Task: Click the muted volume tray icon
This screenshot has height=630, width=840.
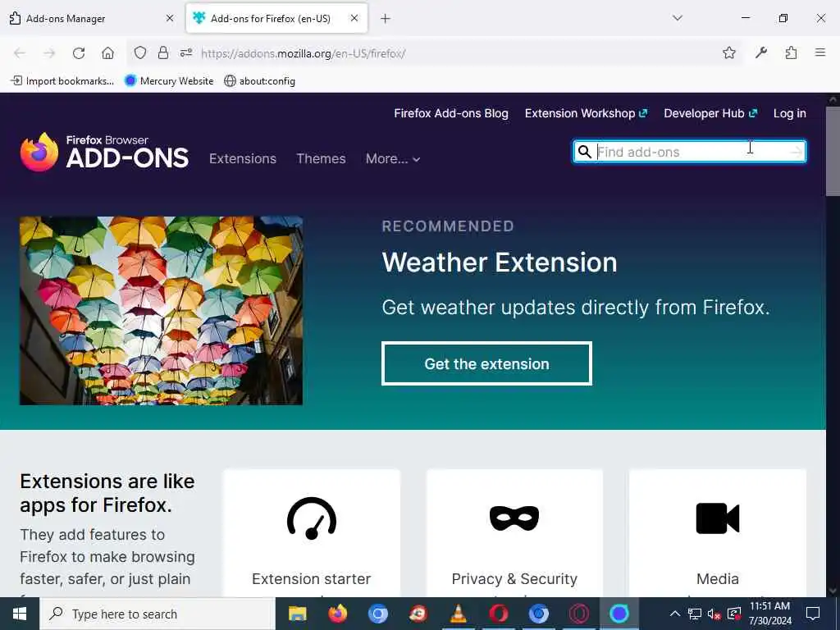Action: click(714, 614)
